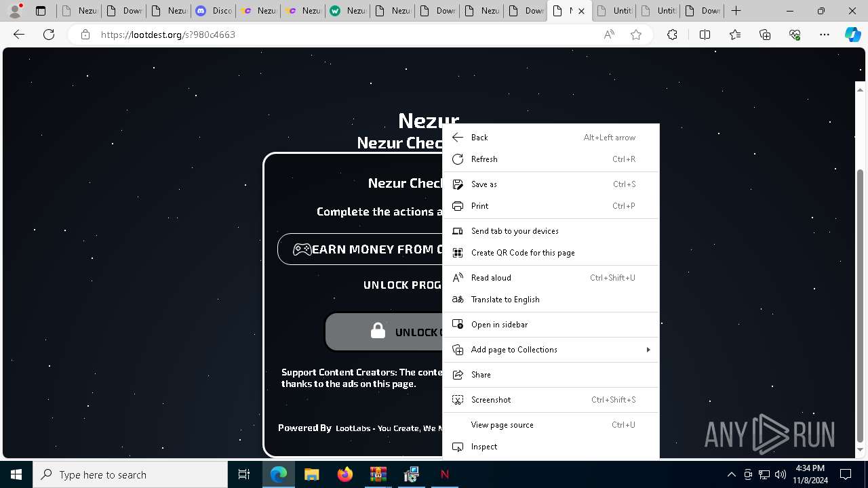Image resolution: width=868 pixels, height=488 pixels.
Task: Open Settings and more ellipsis menu
Action: click(x=825, y=35)
